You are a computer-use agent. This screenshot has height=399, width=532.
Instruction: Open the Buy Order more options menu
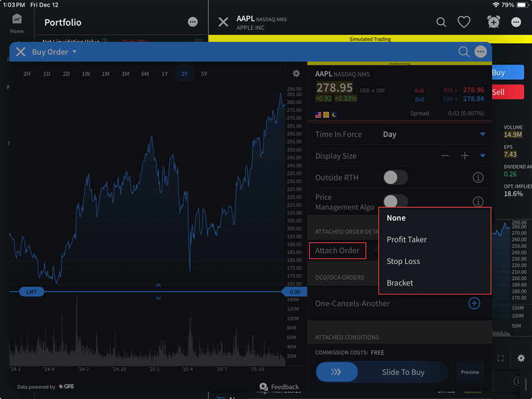[481, 52]
